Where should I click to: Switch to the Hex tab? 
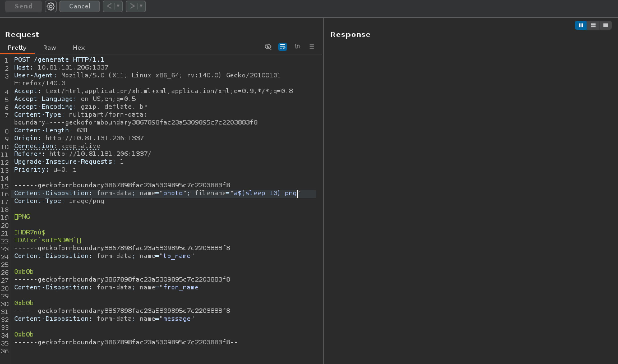tap(79, 48)
